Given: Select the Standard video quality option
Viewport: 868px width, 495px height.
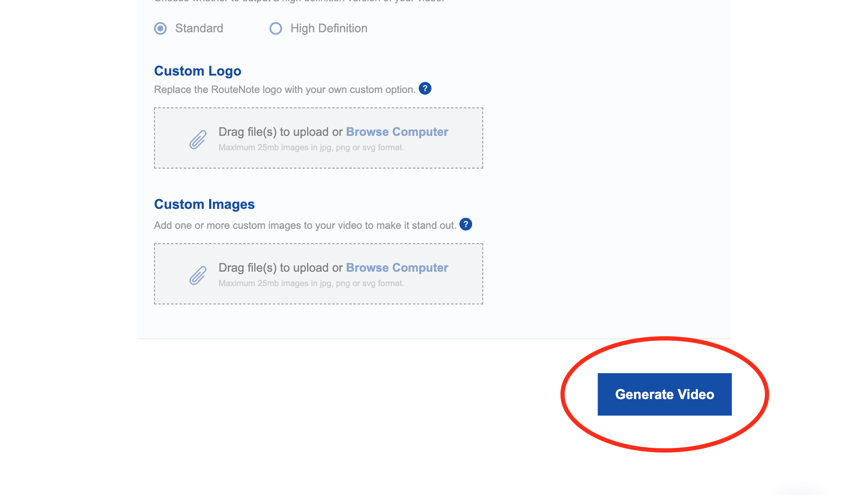Looking at the screenshot, I should pyautogui.click(x=160, y=28).
